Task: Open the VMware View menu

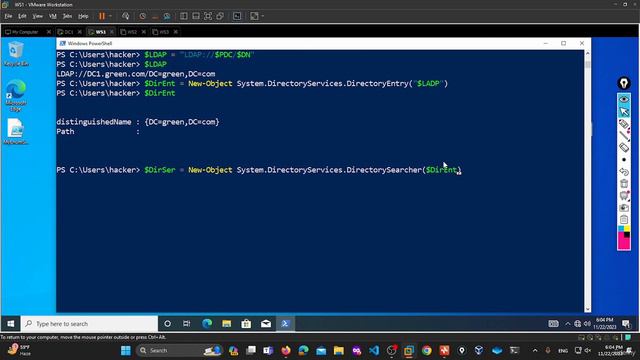Action: tap(37, 16)
